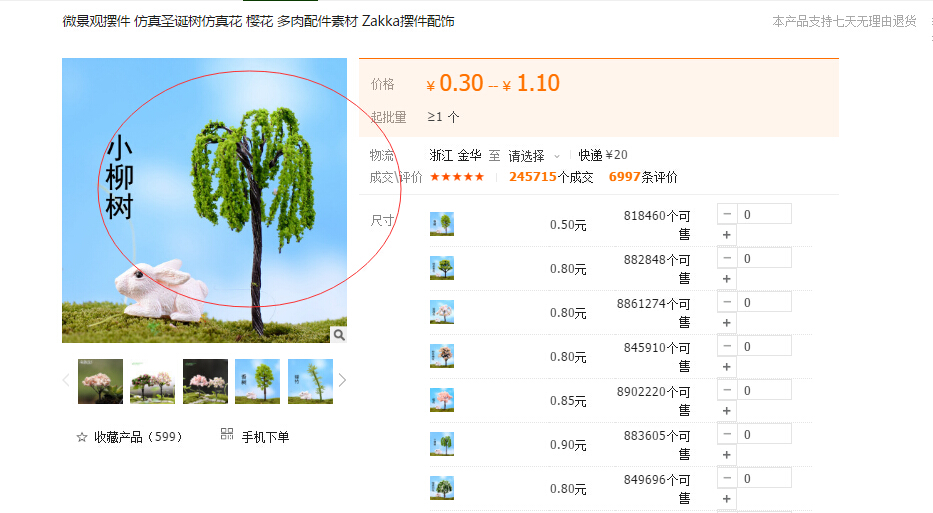This screenshot has width=933, height=513.
Task: Open the 6997条评价 reviews link
Action: pyautogui.click(x=643, y=177)
